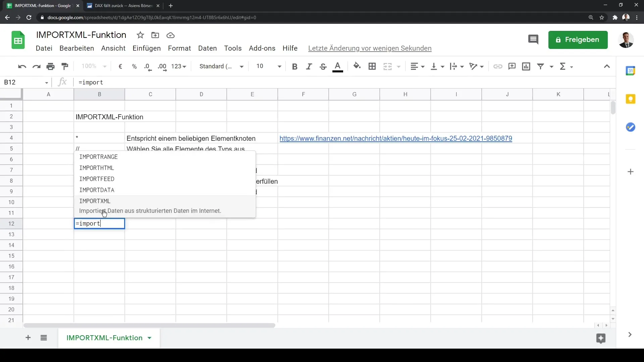This screenshot has width=644, height=362.
Task: Click the Daten menu item
Action: point(207,48)
